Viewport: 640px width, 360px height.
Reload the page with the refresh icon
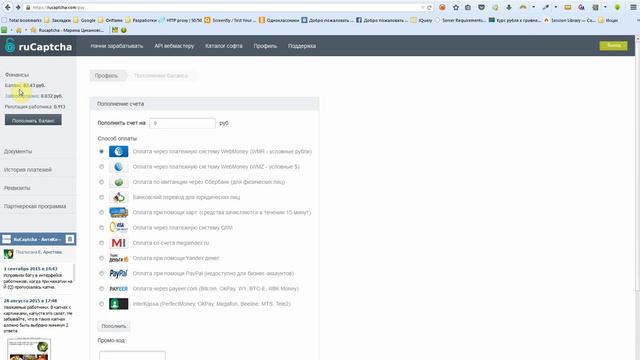point(429,7)
